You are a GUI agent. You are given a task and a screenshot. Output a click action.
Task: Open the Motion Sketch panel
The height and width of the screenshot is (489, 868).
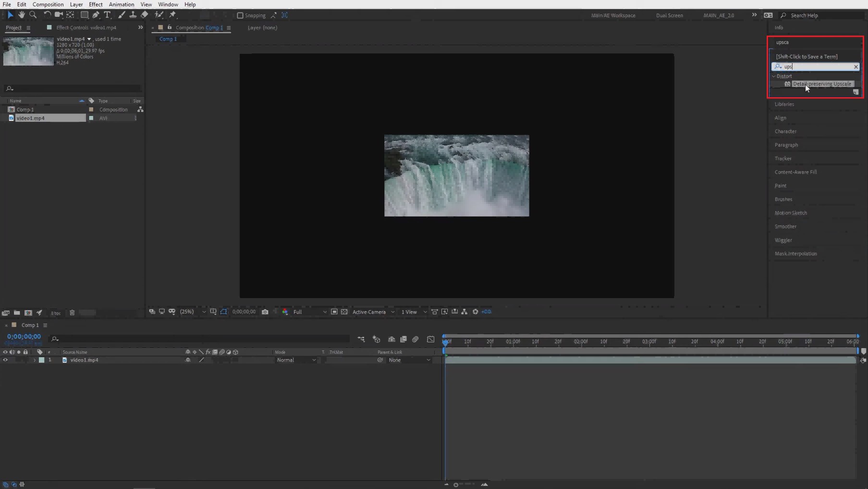[791, 213]
